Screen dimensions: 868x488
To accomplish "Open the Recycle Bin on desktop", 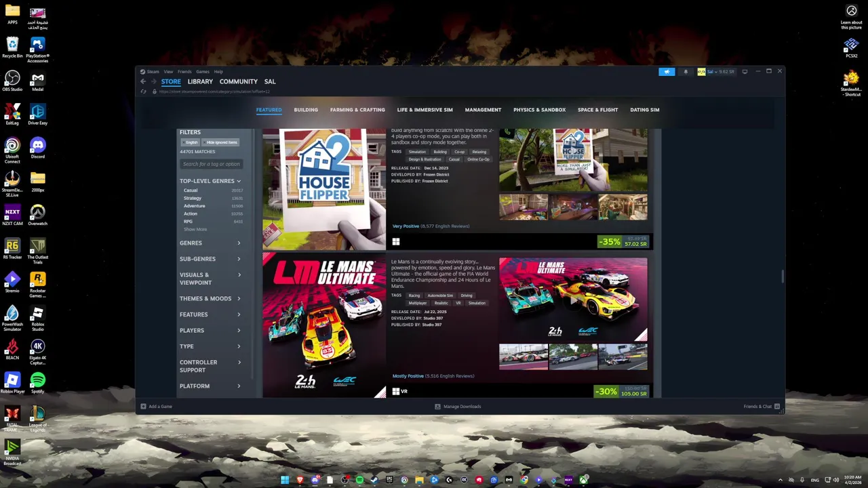I will 12,47.
